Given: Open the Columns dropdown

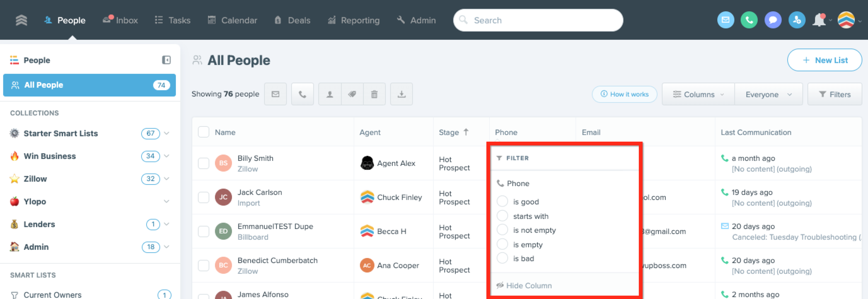Looking at the screenshot, I should click(x=698, y=94).
